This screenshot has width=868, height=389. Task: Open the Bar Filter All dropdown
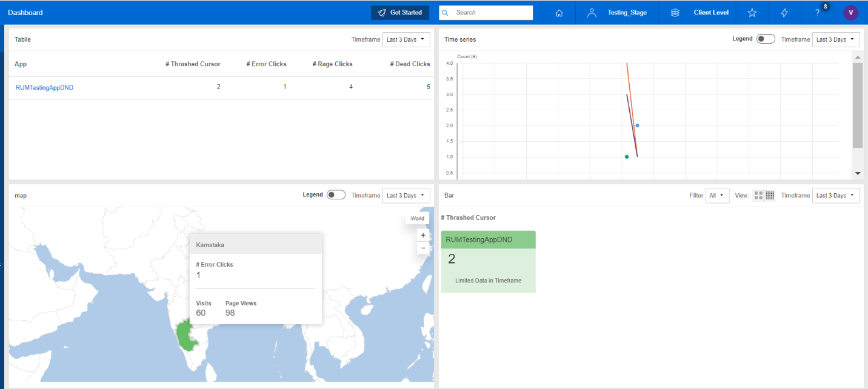click(717, 195)
